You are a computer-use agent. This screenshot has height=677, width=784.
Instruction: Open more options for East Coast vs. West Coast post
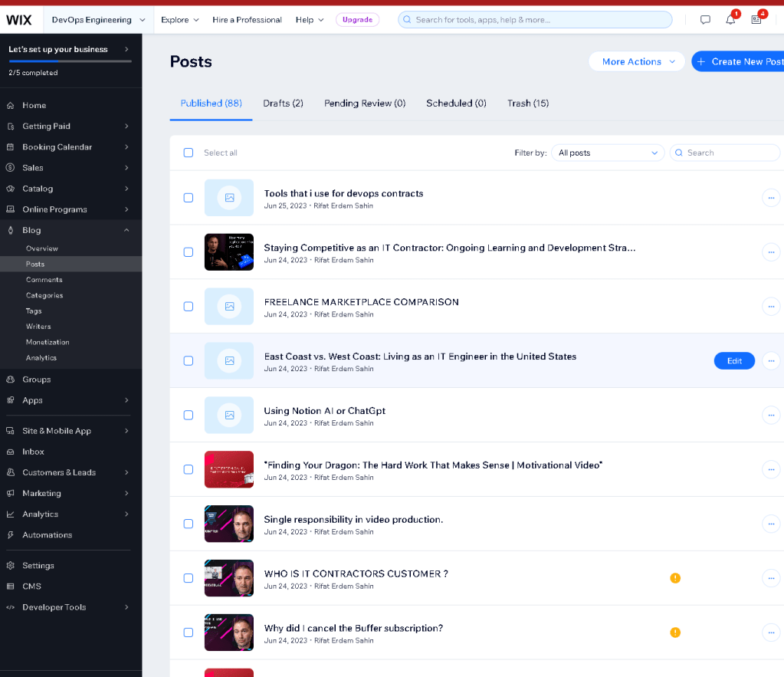(x=771, y=361)
